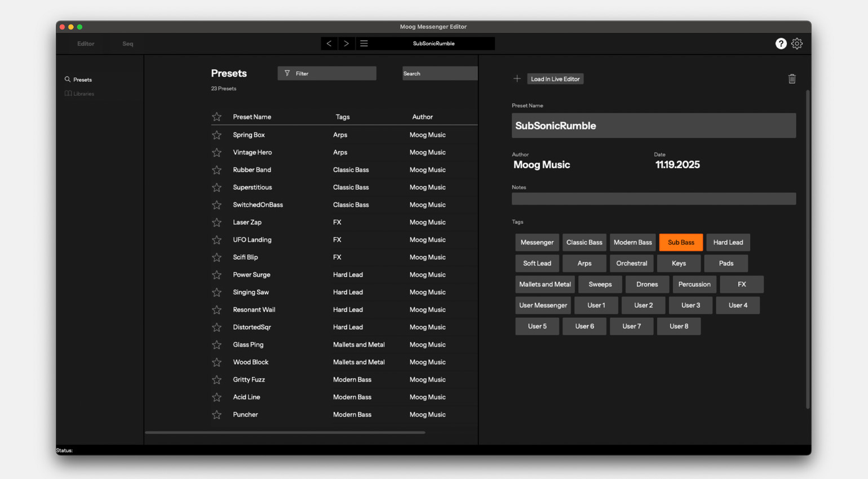
Task: Enable the Modern Bass tag
Action: coord(632,242)
